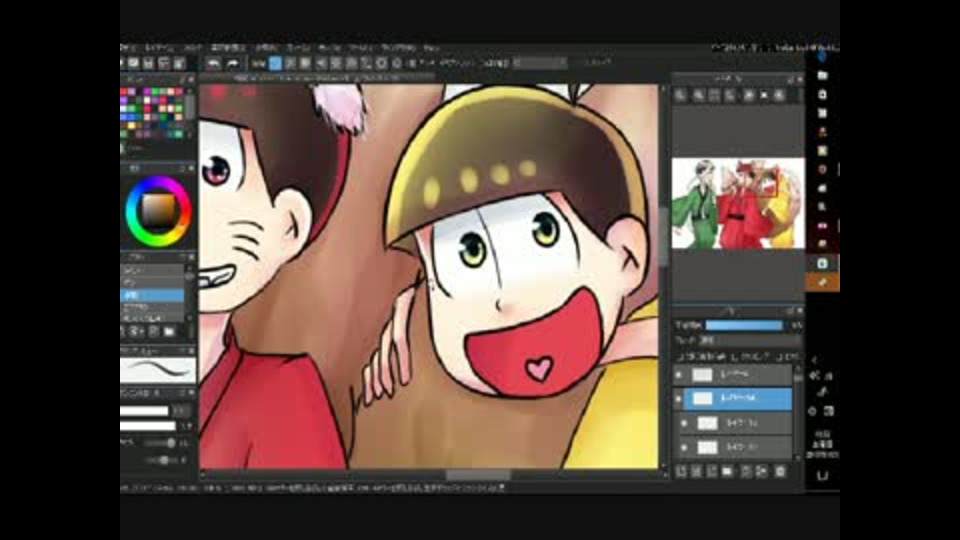The height and width of the screenshot is (540, 960).
Task: Create a layer folder in Layer panel
Action: click(727, 471)
